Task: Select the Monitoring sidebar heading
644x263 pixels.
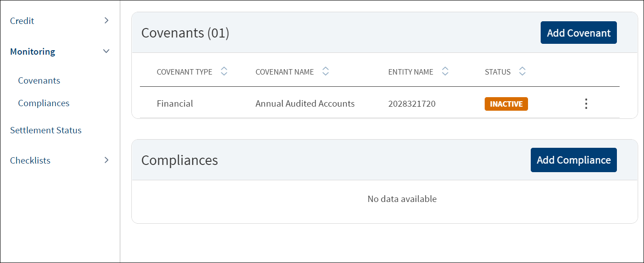Action: point(32,52)
